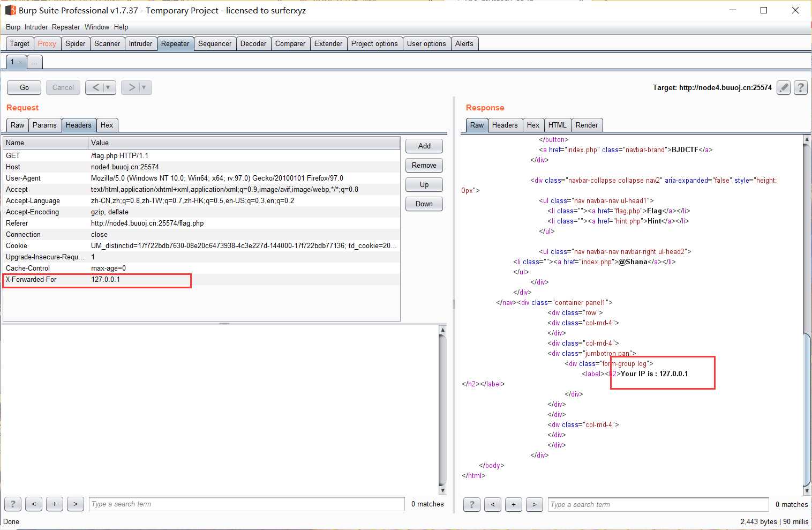Select the X-Forwarded-For header row
This screenshot has width=812, height=530.
click(201, 279)
